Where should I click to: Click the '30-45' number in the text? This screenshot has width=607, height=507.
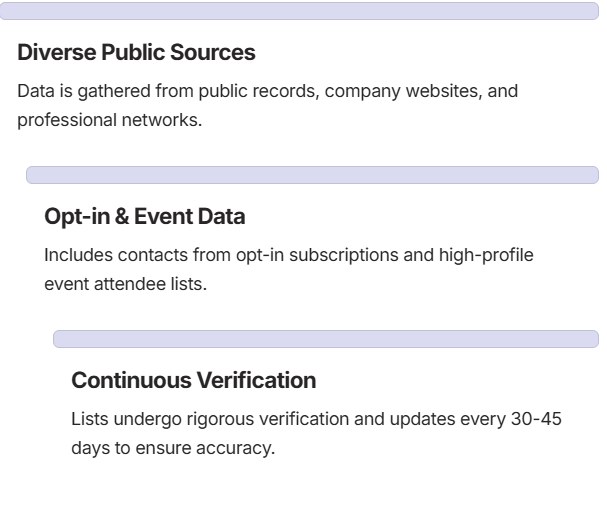coord(536,419)
